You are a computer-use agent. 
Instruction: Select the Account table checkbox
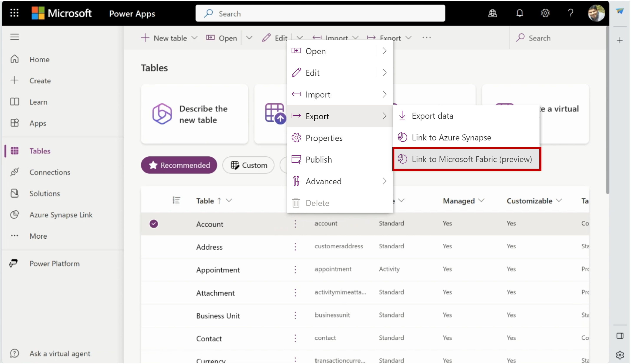(154, 224)
